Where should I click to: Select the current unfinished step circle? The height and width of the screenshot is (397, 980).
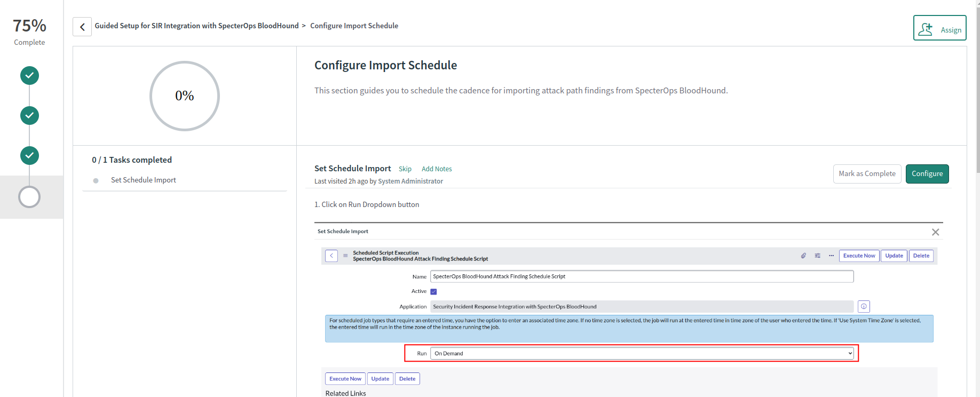click(29, 197)
